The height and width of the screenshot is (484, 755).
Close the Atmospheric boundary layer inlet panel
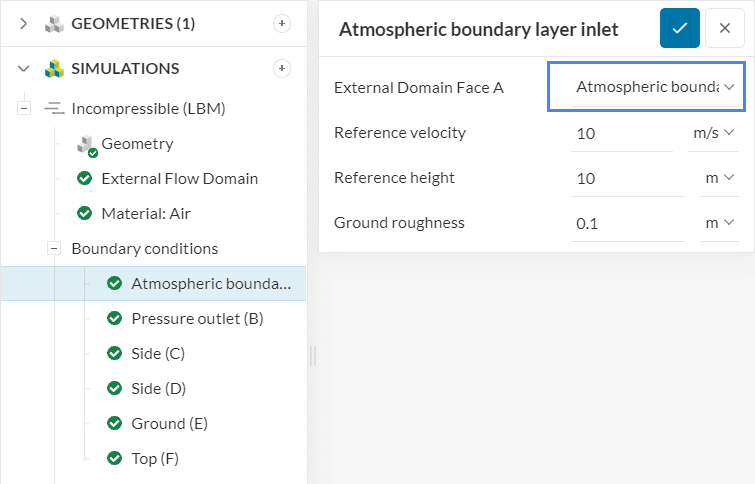click(724, 29)
